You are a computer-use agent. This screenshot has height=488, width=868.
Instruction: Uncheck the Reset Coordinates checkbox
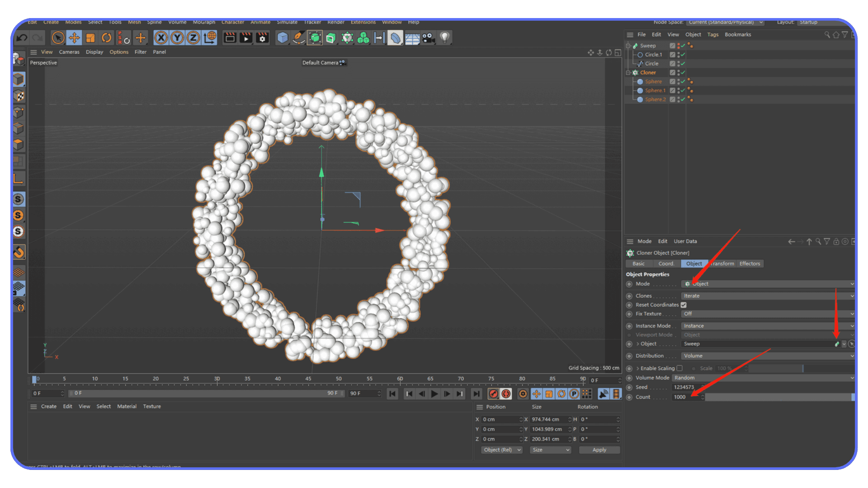pos(684,305)
